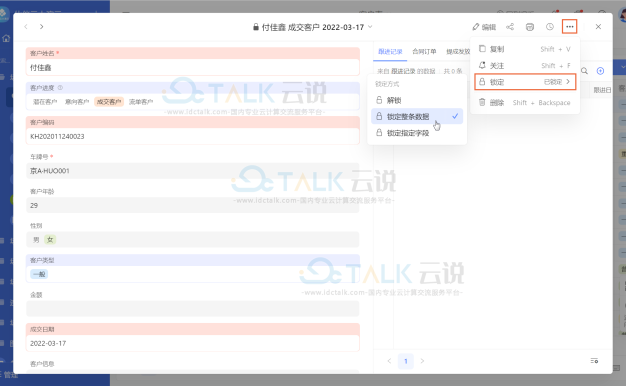Click the 客户编码 field KH202011240023
Image resolution: width=626 pixels, height=386 pixels.
(193, 136)
